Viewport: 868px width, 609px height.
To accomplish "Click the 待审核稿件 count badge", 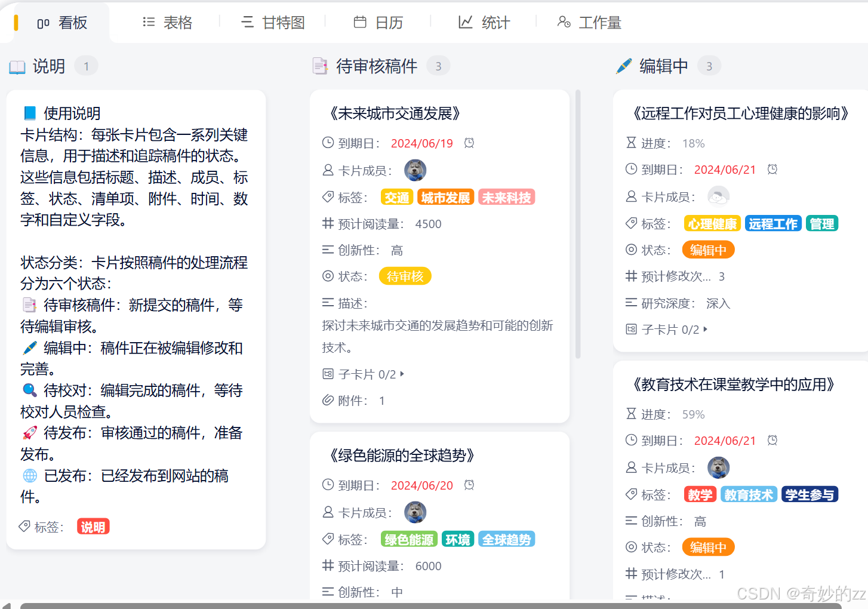I will pos(438,66).
